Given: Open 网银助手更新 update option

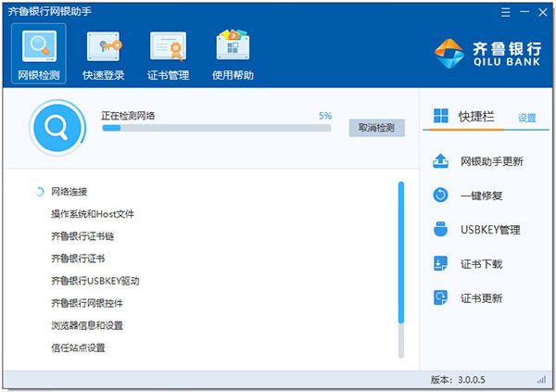Looking at the screenshot, I should coord(492,162).
